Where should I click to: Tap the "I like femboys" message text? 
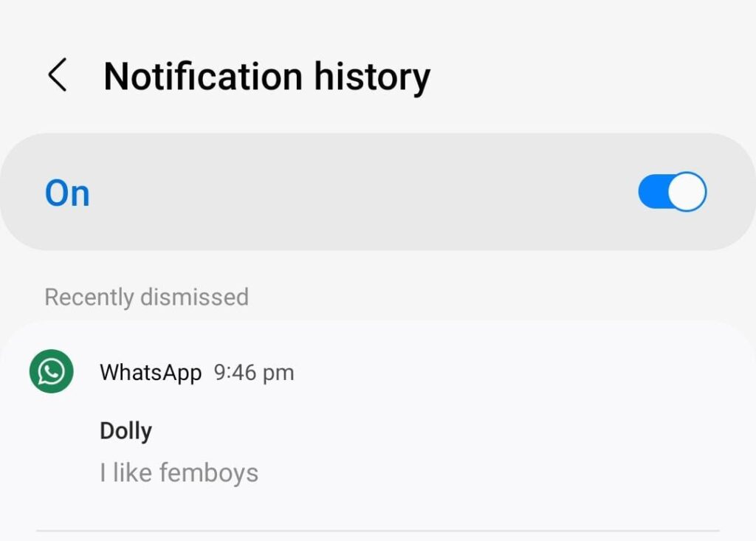[x=179, y=472]
